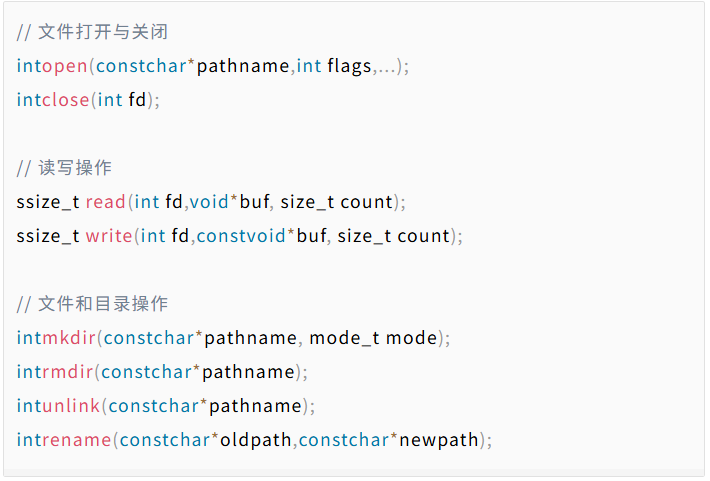This screenshot has height=481, width=710.
Task: Click the '读写操作' comment line
Action: (76, 168)
